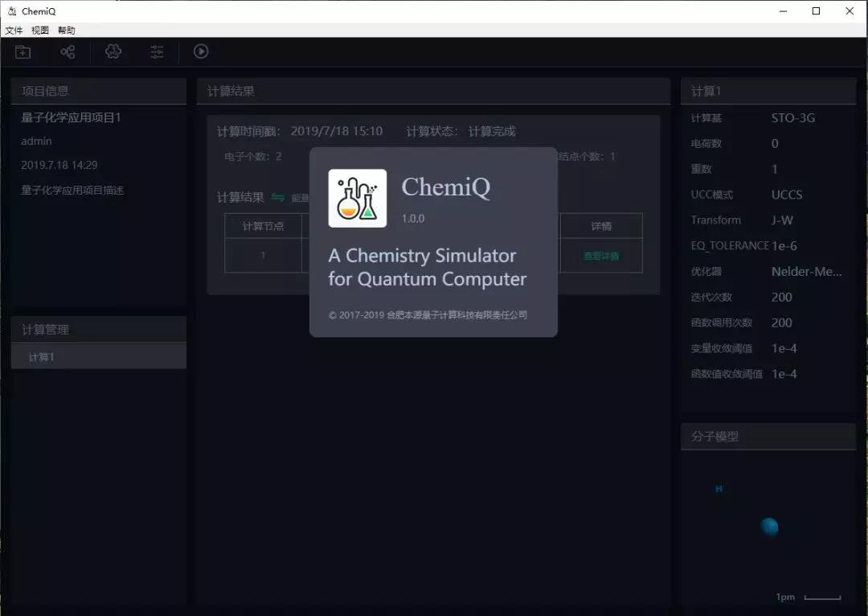This screenshot has height=616, width=868.
Task: Open the 帮助 menu for version info
Action: [x=67, y=30]
